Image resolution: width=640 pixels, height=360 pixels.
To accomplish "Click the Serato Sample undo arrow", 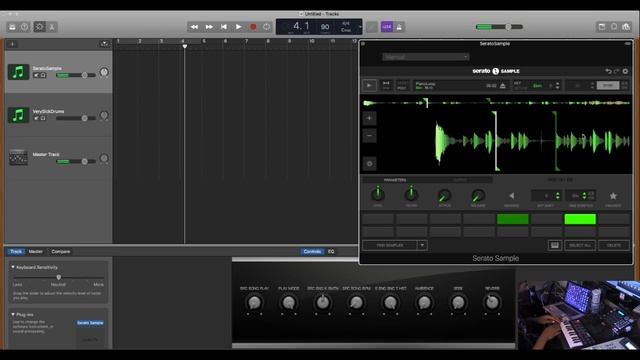I will [x=608, y=71].
